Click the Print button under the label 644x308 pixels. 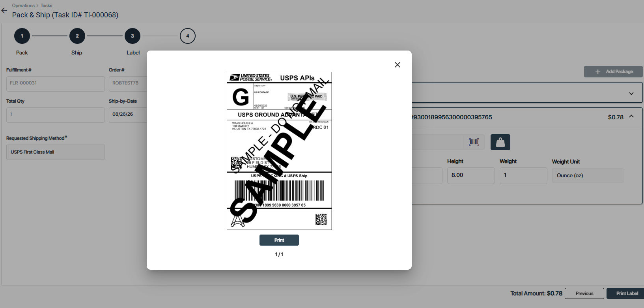tap(279, 240)
